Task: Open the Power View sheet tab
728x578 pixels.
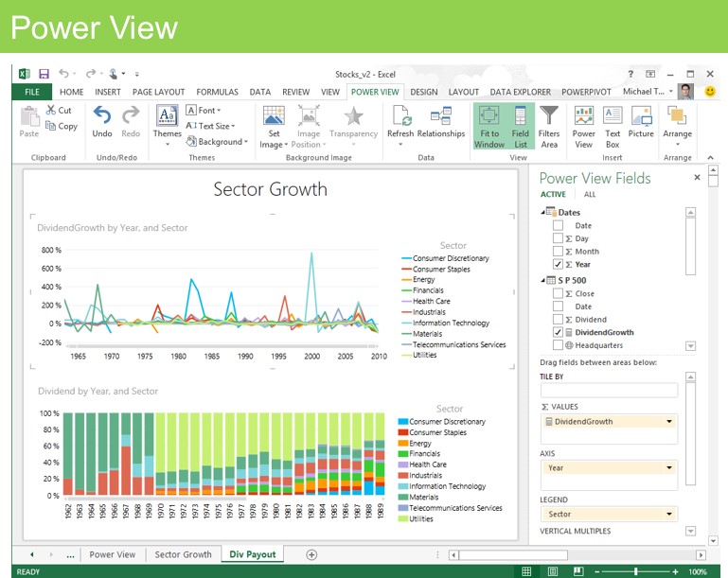Action: coord(113,554)
